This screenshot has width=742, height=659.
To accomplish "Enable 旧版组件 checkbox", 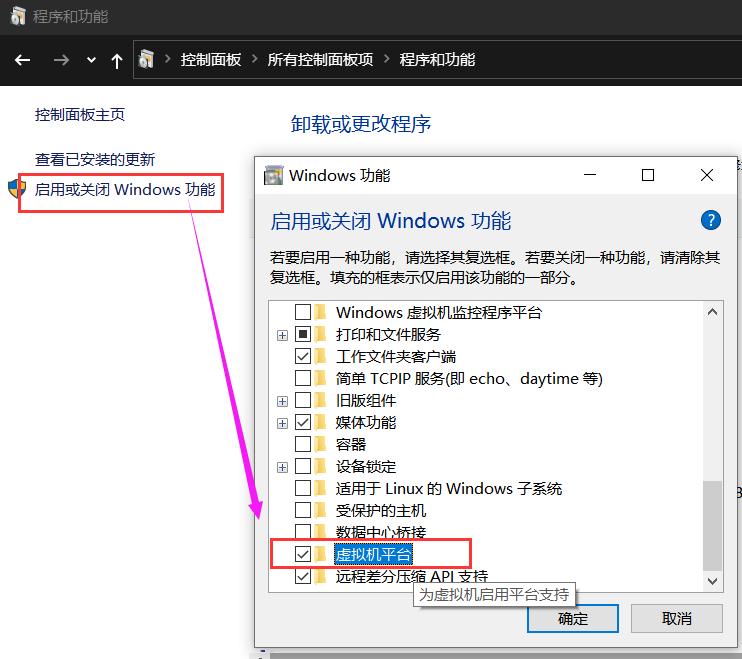I will pyautogui.click(x=303, y=400).
